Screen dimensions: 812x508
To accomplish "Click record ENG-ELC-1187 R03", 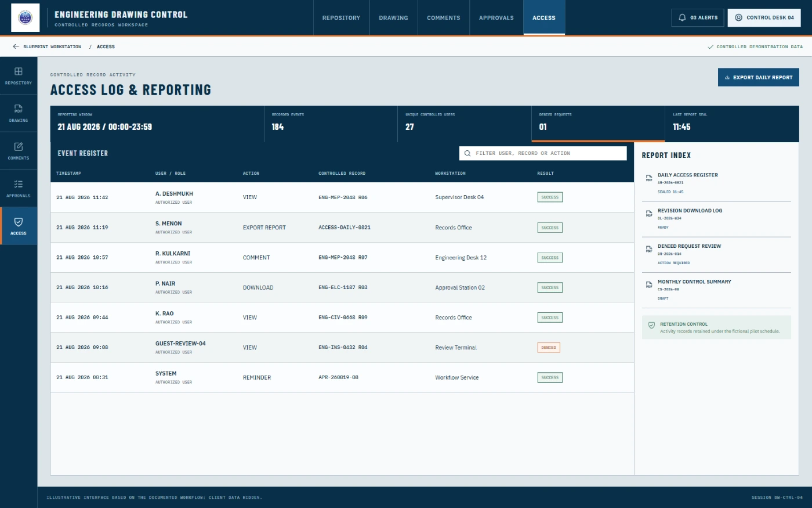I will [x=343, y=287].
